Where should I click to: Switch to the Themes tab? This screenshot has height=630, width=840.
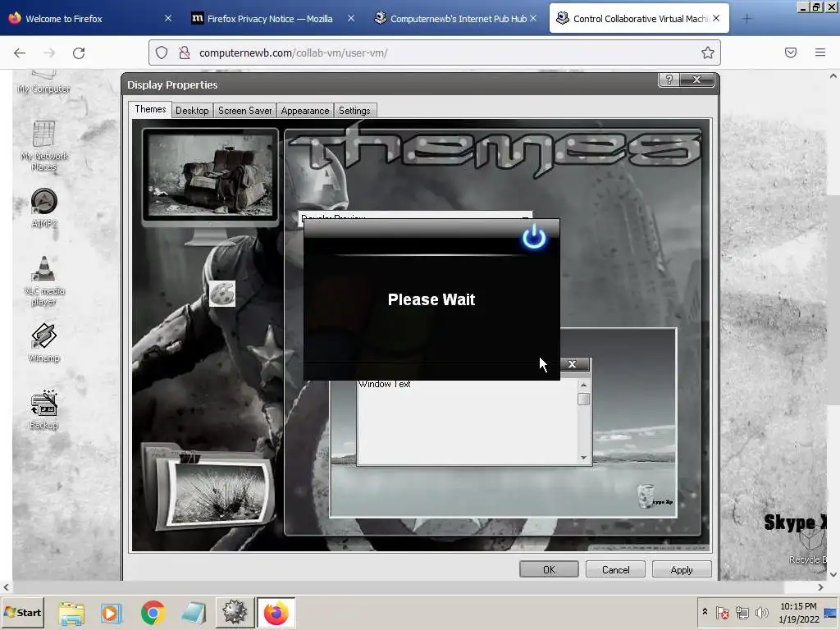(150, 109)
